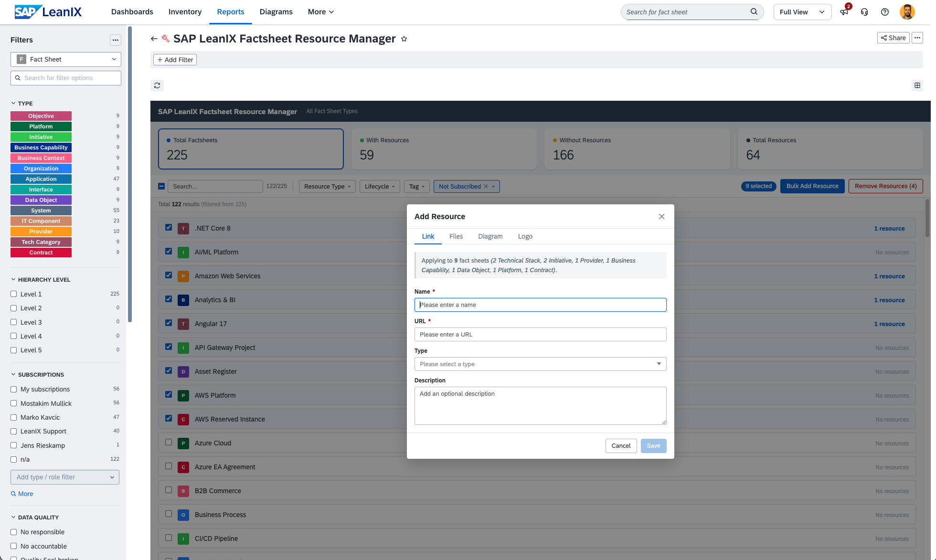The image size is (936, 560).
Task: Open the Please select a type dropdown
Action: 540,364
